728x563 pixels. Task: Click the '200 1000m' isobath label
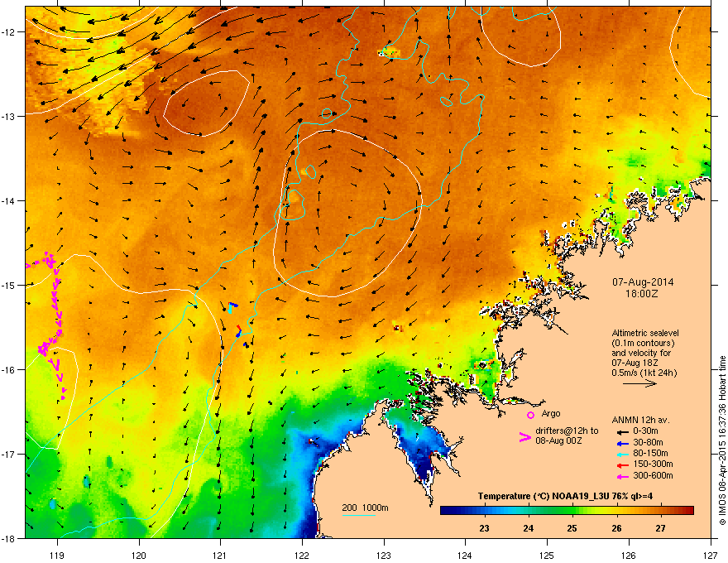point(365,508)
